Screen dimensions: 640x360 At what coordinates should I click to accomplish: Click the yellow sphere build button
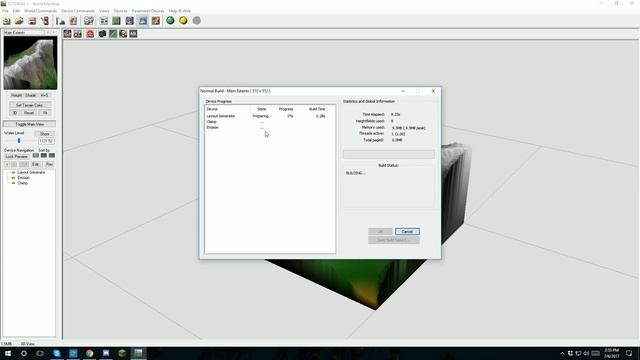pos(183,20)
